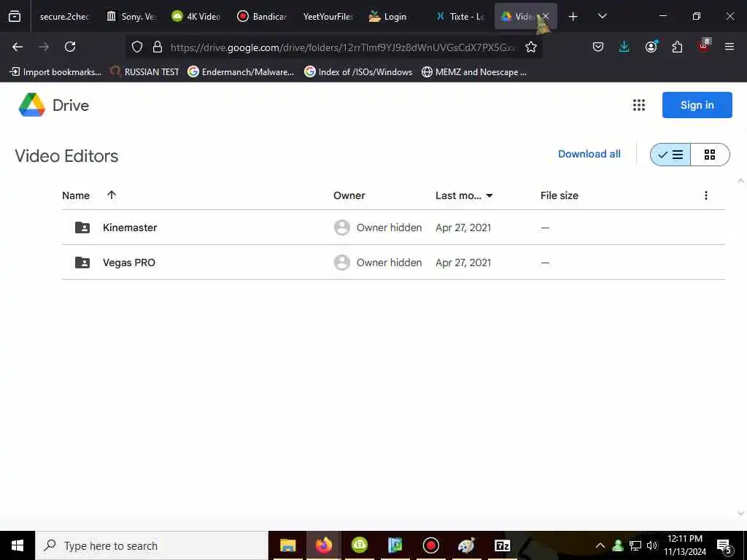The height and width of the screenshot is (560, 747).
Task: Click the File size column header
Action: pyautogui.click(x=560, y=195)
